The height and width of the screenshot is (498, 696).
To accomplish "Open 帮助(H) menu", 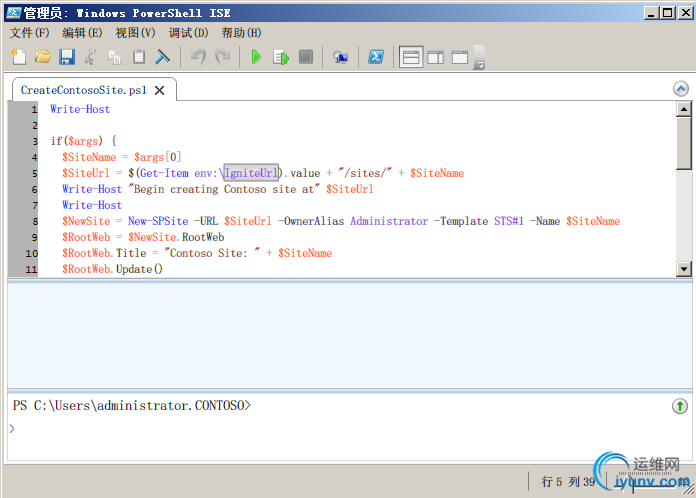I will coord(241,33).
